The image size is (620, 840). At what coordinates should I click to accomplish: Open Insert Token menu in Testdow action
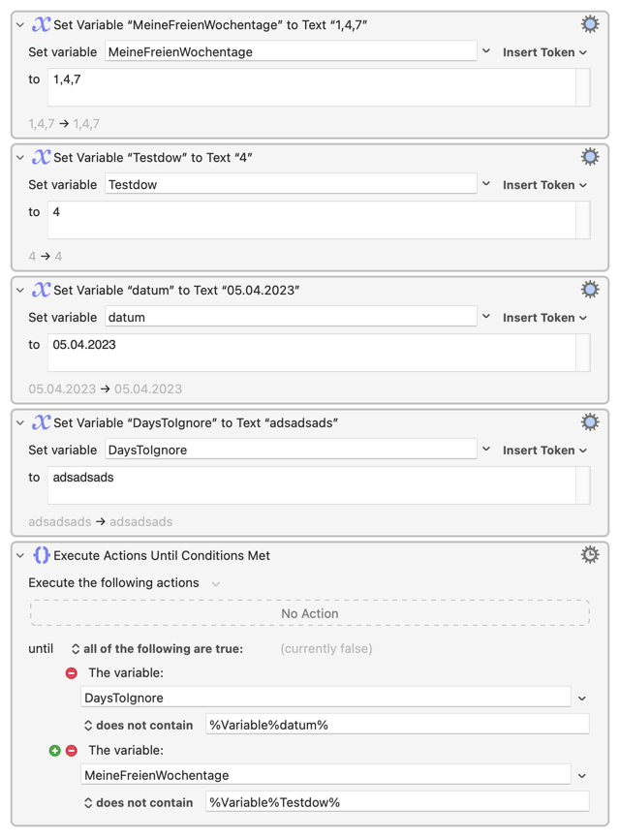[544, 185]
